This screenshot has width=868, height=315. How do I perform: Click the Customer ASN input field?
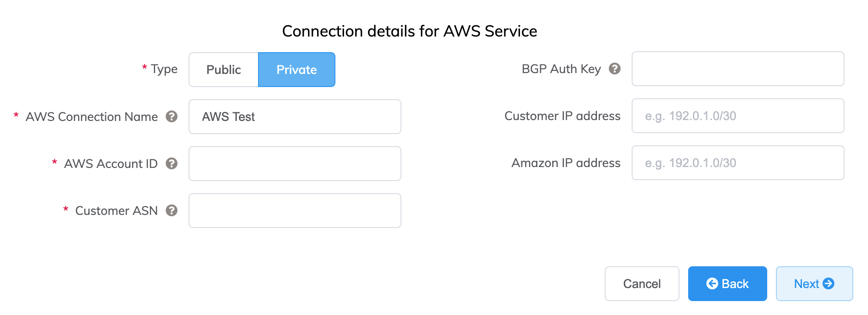pyautogui.click(x=295, y=210)
